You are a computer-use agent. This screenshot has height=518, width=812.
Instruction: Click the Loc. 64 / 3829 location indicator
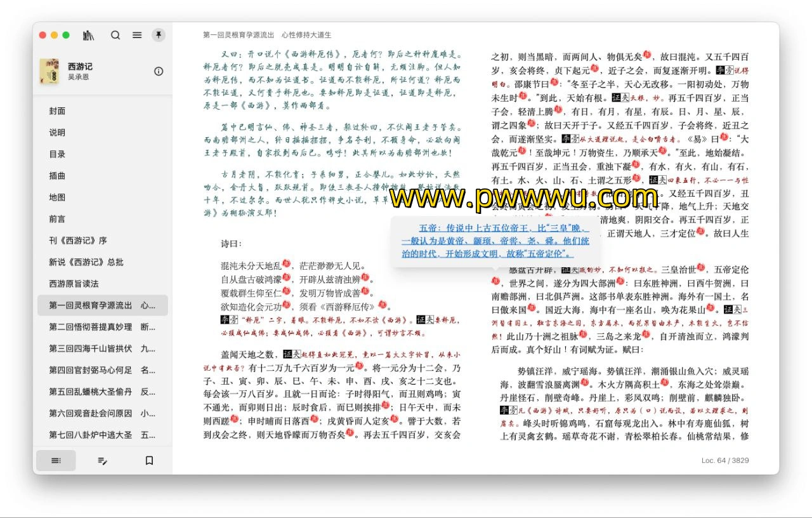pos(725,460)
